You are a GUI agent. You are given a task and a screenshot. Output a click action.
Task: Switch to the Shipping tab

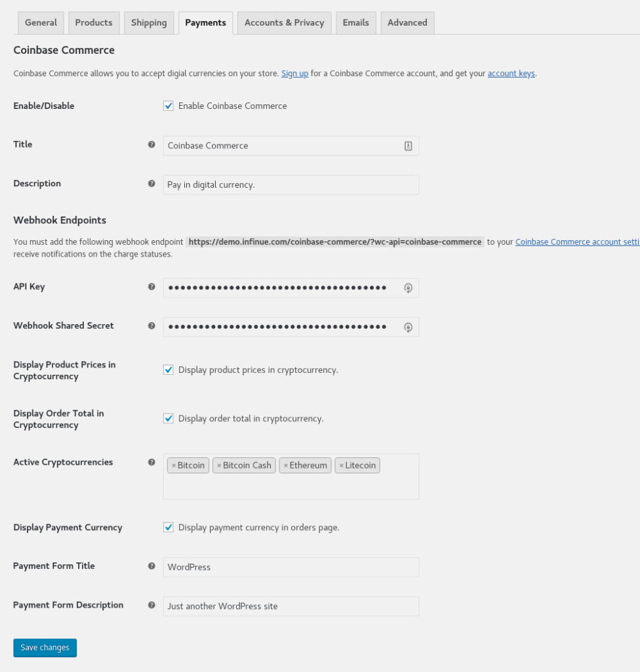(x=149, y=22)
